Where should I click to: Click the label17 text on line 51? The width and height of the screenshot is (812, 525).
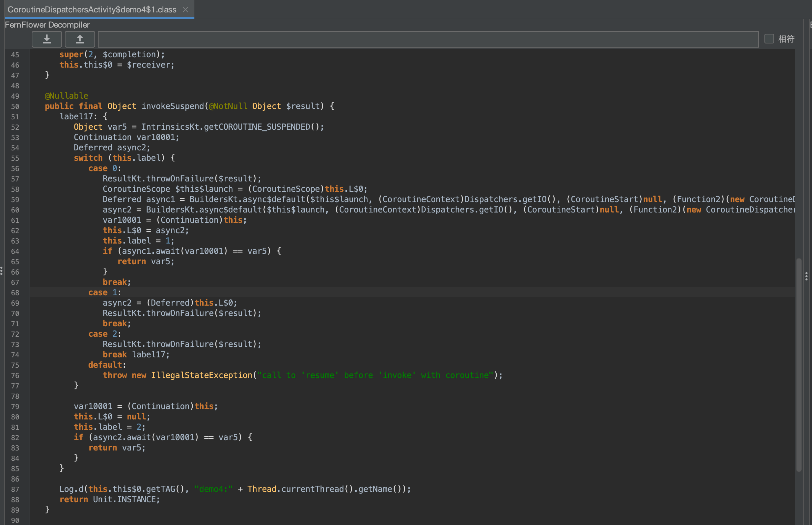76,117
